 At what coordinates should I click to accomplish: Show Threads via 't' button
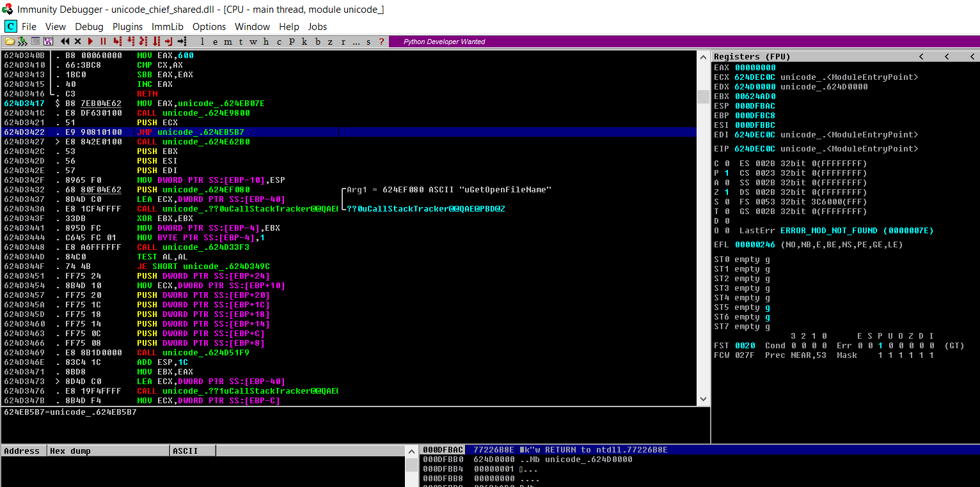point(241,42)
